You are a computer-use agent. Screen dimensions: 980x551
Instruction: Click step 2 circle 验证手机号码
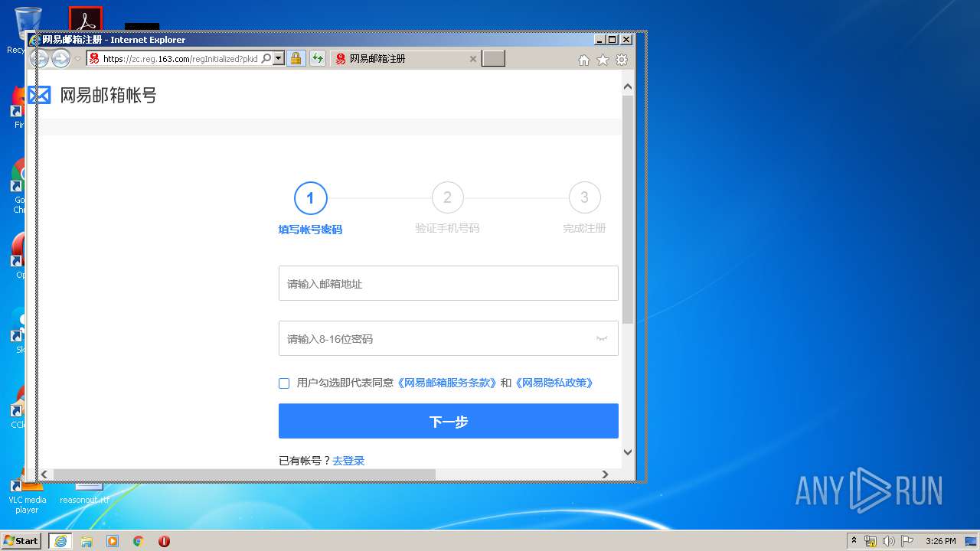click(x=447, y=198)
